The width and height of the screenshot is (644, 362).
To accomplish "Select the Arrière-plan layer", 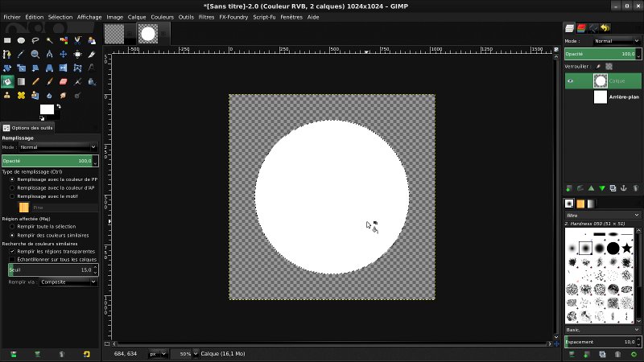I will pos(603,97).
